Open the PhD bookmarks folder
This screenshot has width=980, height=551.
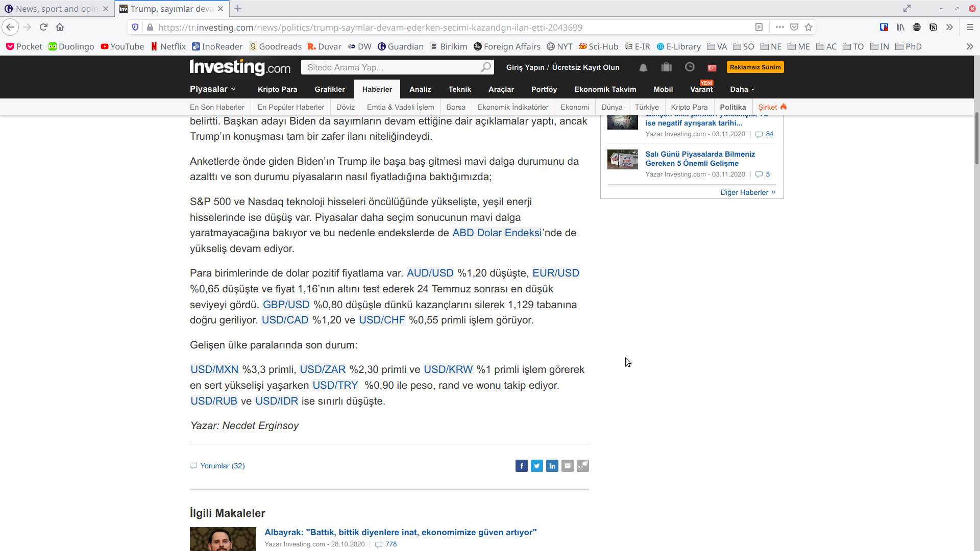point(909,46)
